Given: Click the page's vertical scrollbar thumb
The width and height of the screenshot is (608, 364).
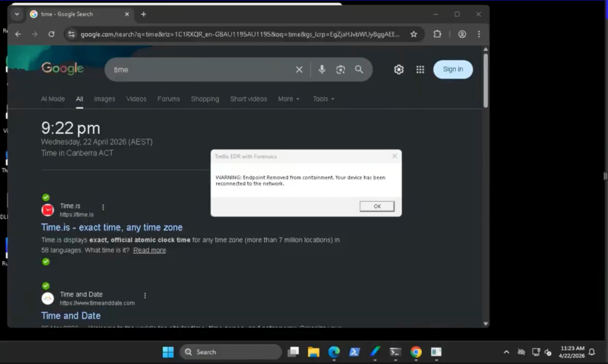Looking at the screenshot, I should (486, 80).
